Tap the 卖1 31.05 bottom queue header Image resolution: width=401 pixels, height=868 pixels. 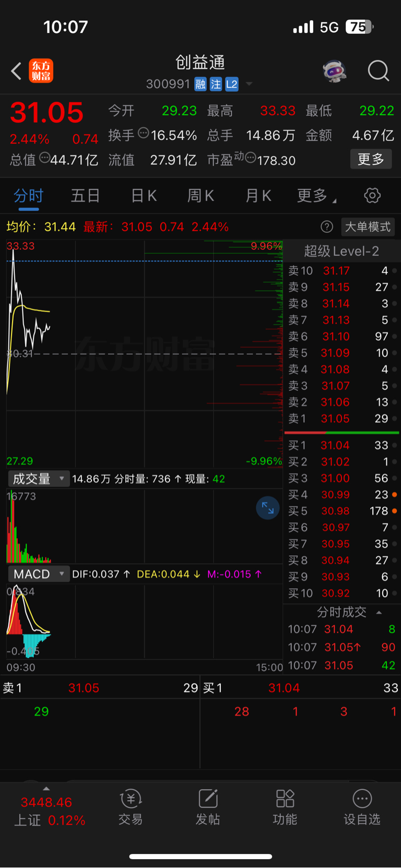pyautogui.click(x=100, y=688)
